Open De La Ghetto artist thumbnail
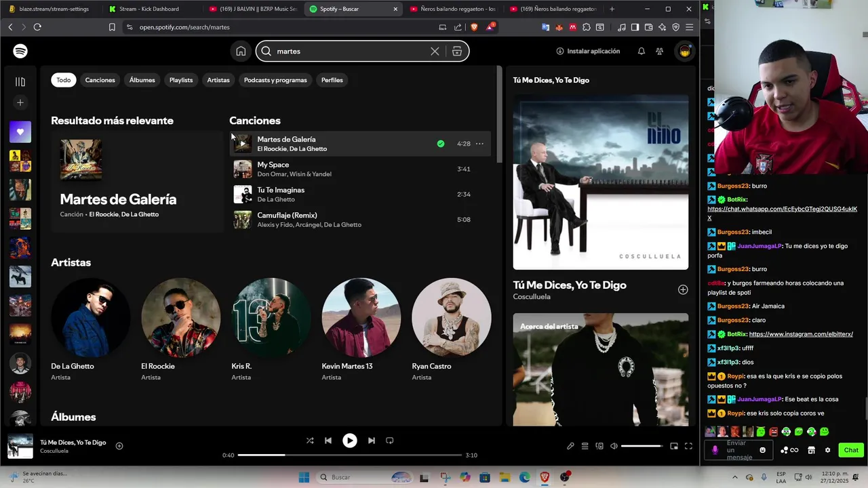Viewport: 868px width, 488px height. click(x=90, y=317)
